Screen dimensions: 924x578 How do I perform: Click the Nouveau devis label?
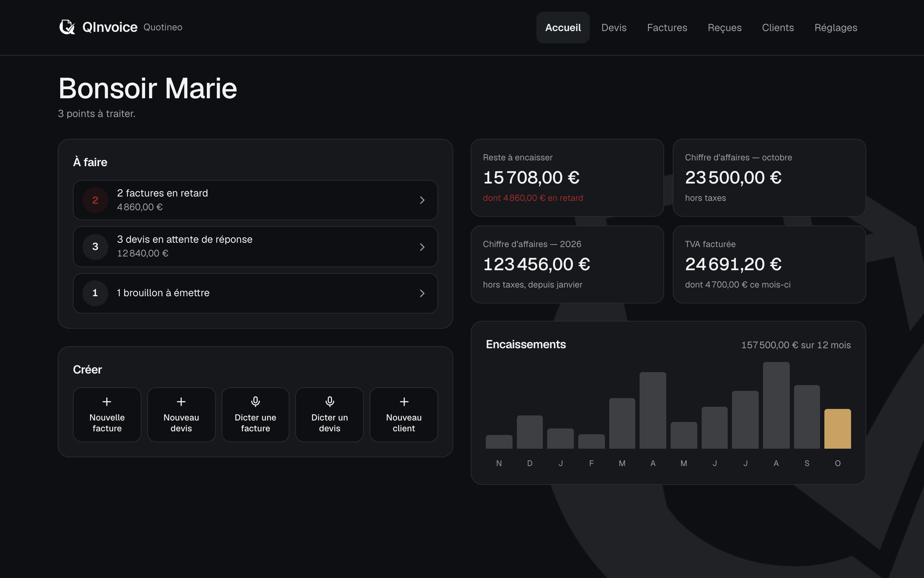(181, 423)
